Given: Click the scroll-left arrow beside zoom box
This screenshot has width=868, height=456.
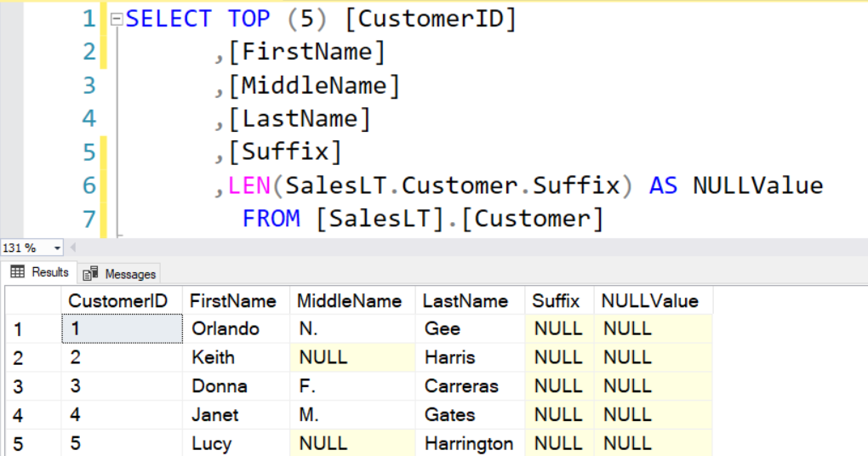Looking at the screenshot, I should pos(72,248).
